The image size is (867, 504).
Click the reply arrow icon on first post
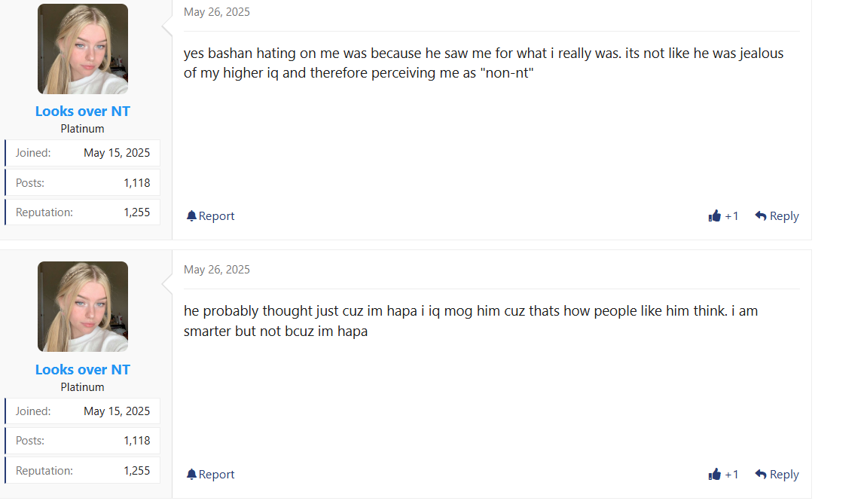pos(761,216)
